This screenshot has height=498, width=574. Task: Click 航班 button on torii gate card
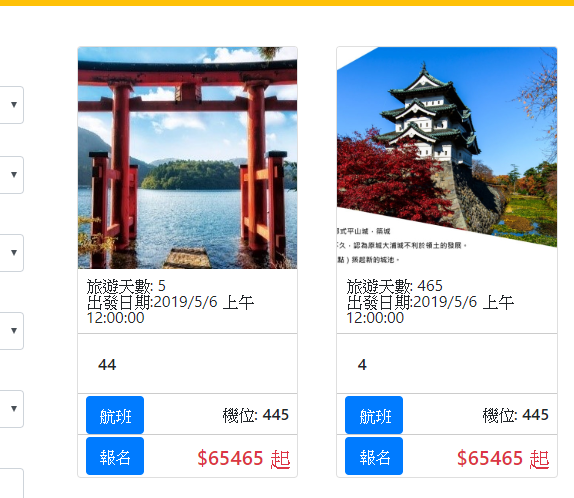point(115,415)
